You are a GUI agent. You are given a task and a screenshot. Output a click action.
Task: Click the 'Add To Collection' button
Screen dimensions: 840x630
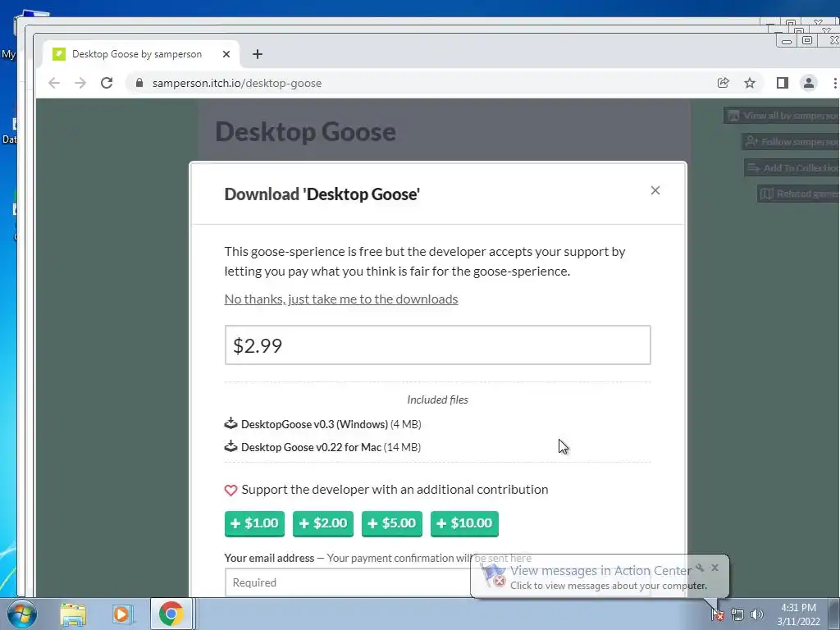(792, 167)
